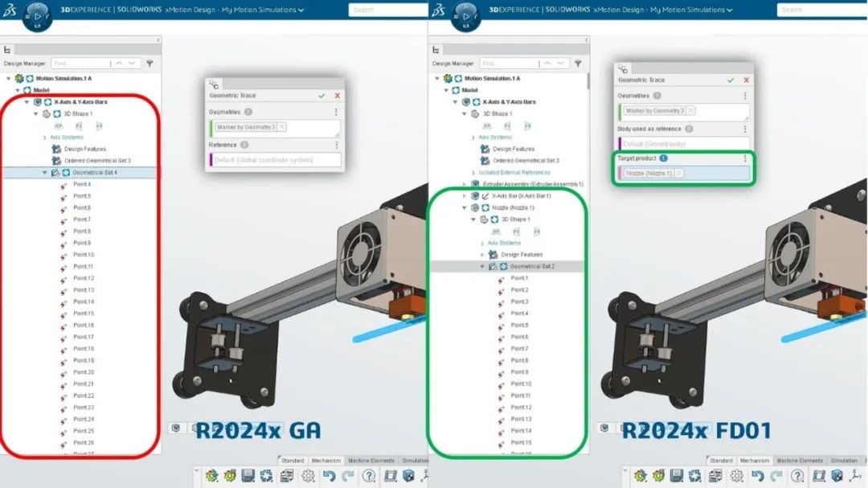Collapse the Geometrical Set.4 tree node
Viewport: 868px width, 488px height.
(45, 172)
